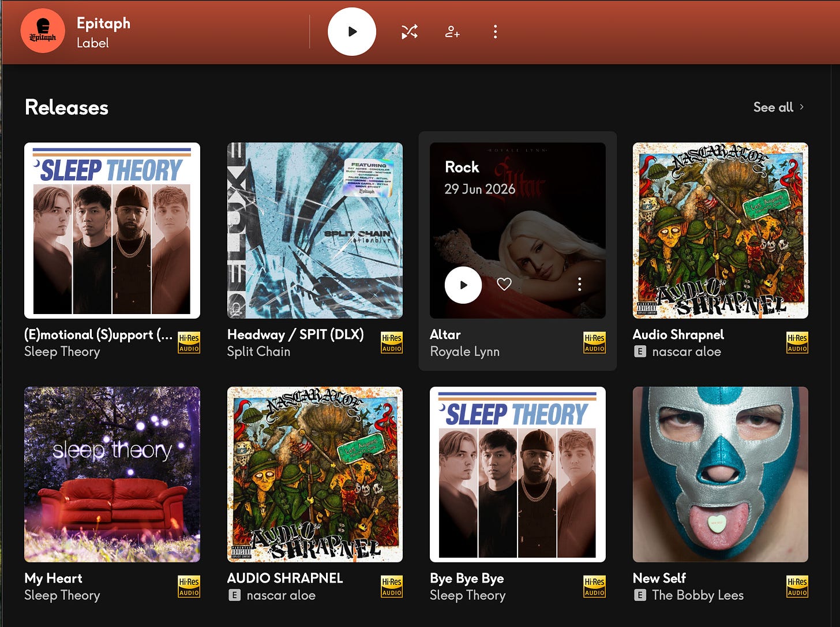840x627 pixels.
Task: Go to artist Sleep Theory under (E)motional (S)upport
Action: click(62, 352)
